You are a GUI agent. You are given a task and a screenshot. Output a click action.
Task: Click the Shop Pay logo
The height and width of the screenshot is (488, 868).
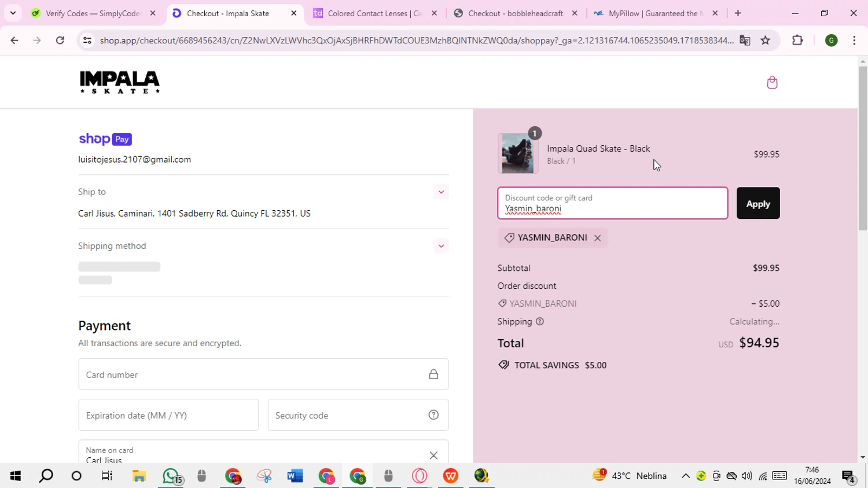[105, 139]
